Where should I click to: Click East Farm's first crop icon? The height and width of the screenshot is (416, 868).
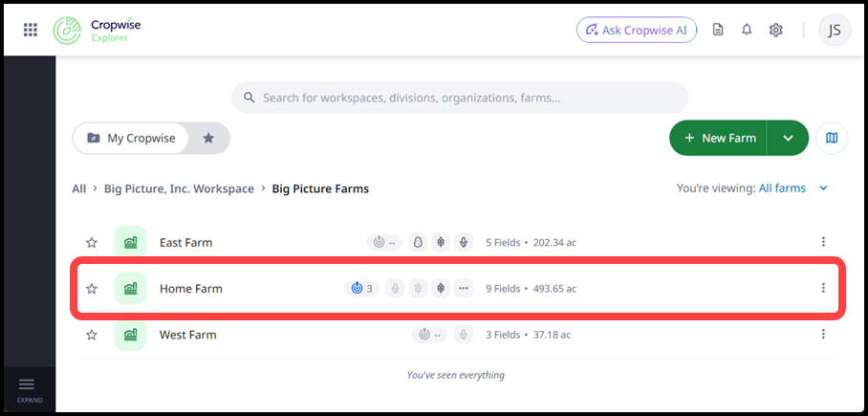[418, 242]
